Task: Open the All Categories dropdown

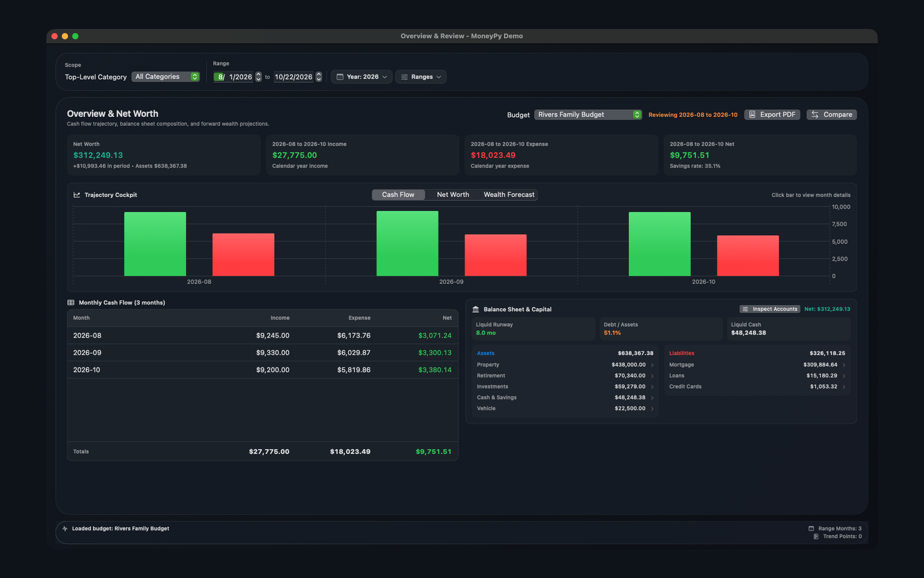Action: (166, 77)
